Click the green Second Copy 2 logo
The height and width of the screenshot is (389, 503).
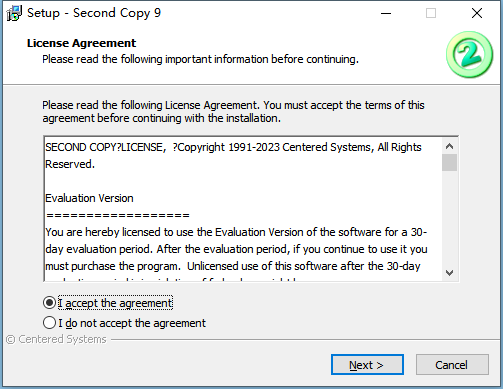coord(469,55)
